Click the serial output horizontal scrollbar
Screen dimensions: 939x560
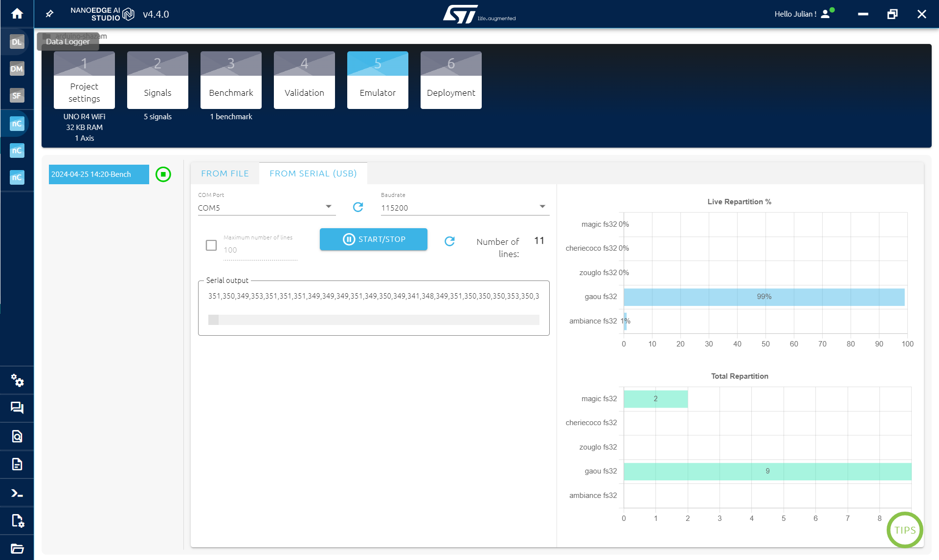pyautogui.click(x=374, y=320)
